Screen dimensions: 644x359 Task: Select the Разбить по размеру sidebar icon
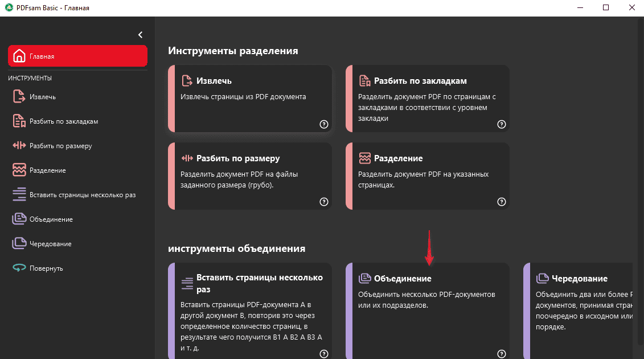[x=19, y=146]
